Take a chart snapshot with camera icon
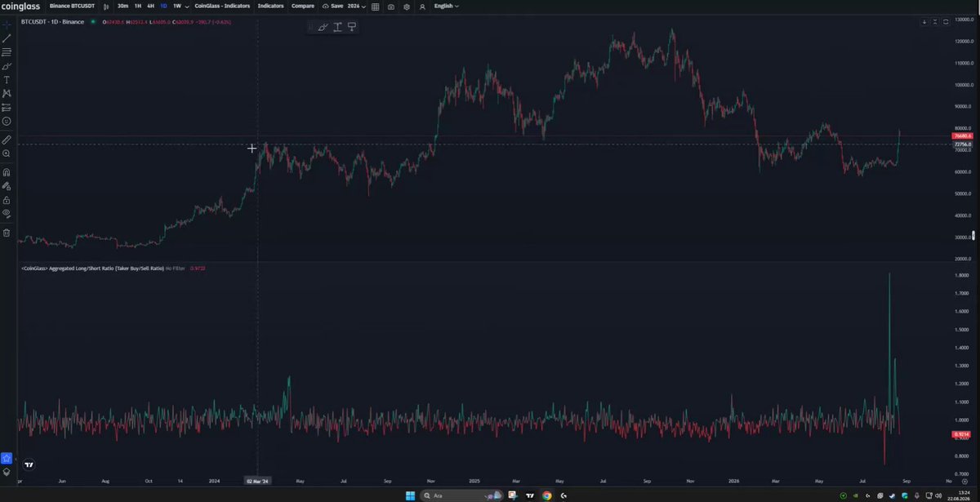 pos(391,6)
